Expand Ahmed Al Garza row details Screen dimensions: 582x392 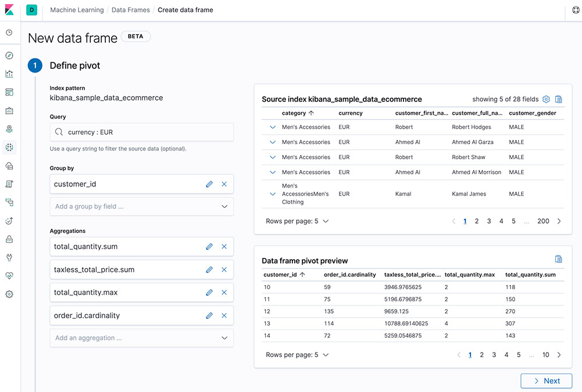pos(273,142)
